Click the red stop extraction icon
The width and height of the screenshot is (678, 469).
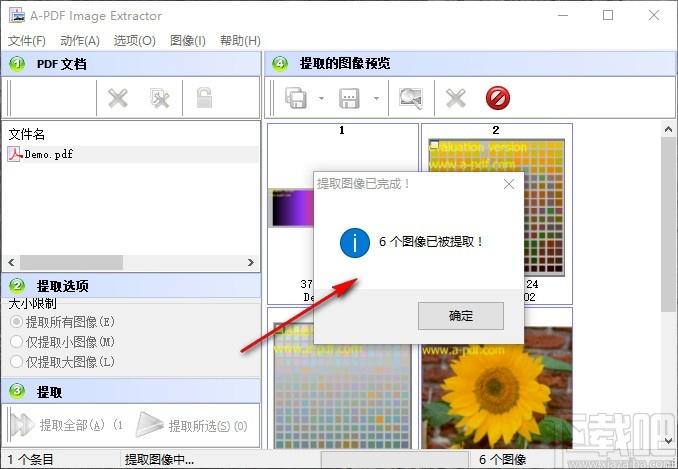point(498,98)
